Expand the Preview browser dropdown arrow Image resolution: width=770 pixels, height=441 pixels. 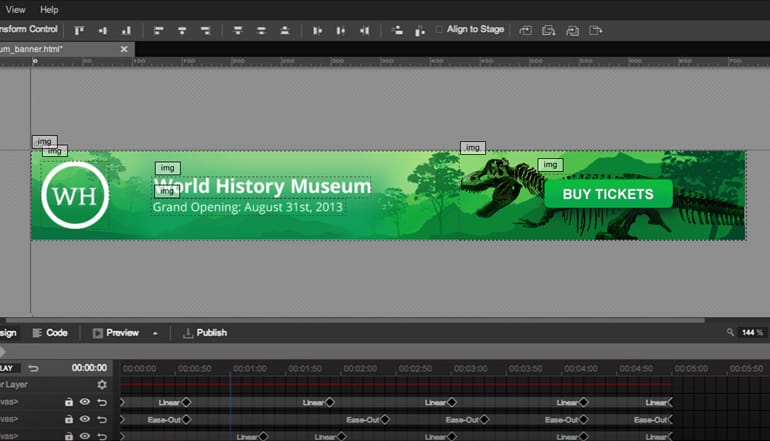point(155,333)
